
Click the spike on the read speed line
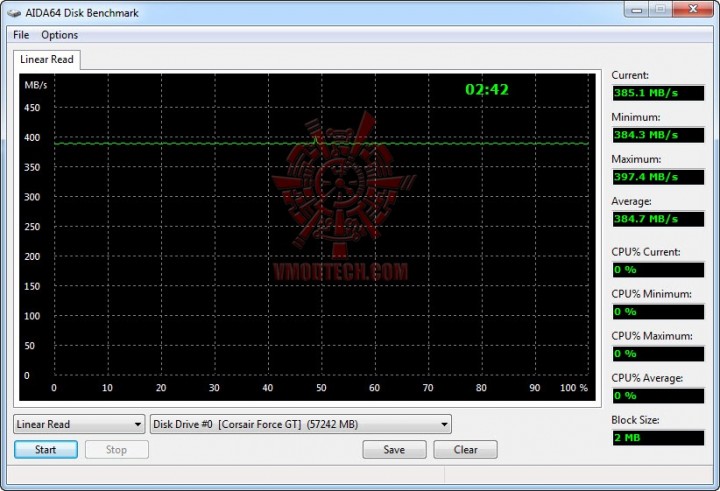point(316,139)
